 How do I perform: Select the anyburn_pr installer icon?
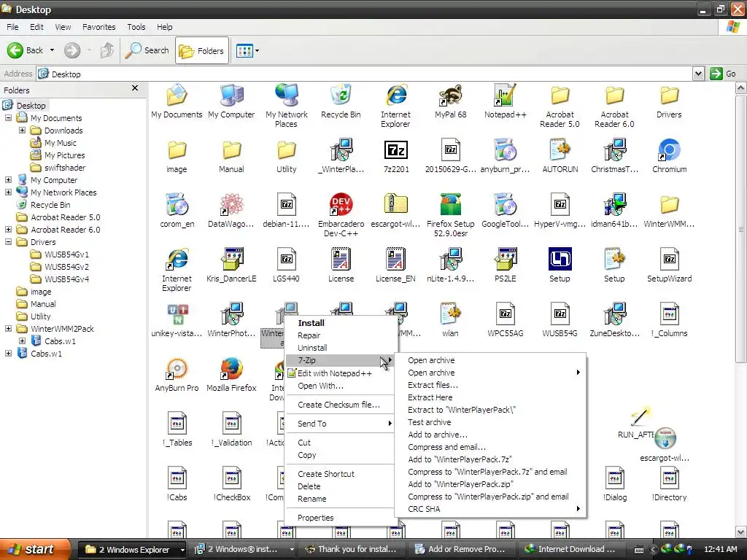pos(505,150)
